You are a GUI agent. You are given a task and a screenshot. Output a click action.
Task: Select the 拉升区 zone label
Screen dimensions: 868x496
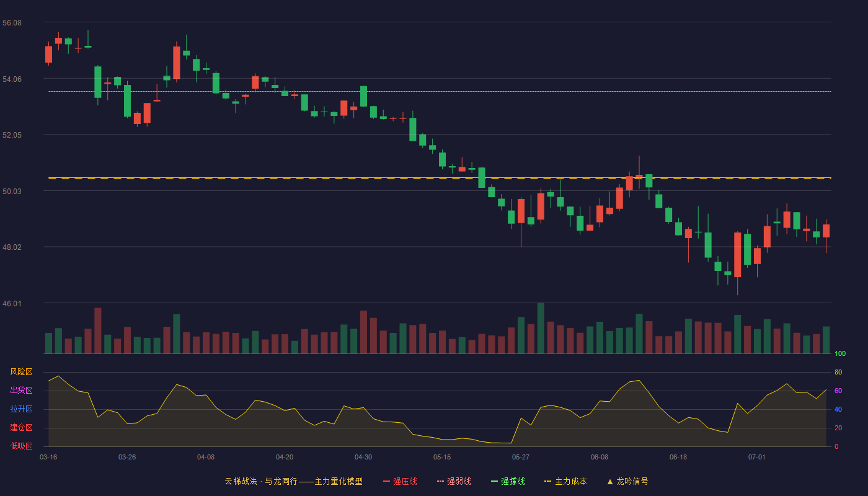(x=21, y=409)
